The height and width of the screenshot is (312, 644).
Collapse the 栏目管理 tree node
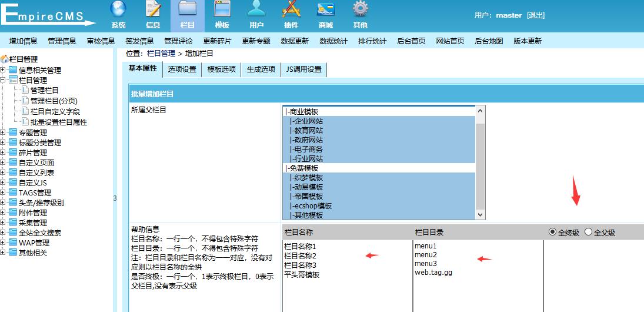click(4, 80)
